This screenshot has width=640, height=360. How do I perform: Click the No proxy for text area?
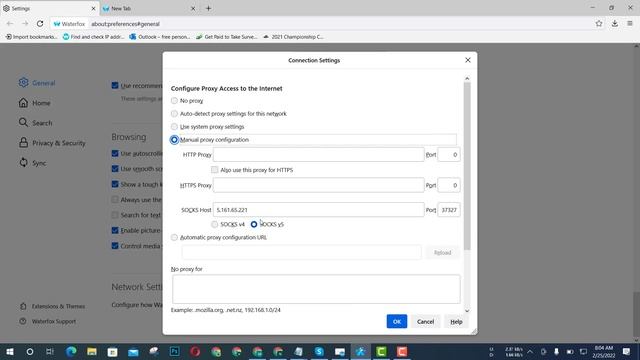[316, 289]
